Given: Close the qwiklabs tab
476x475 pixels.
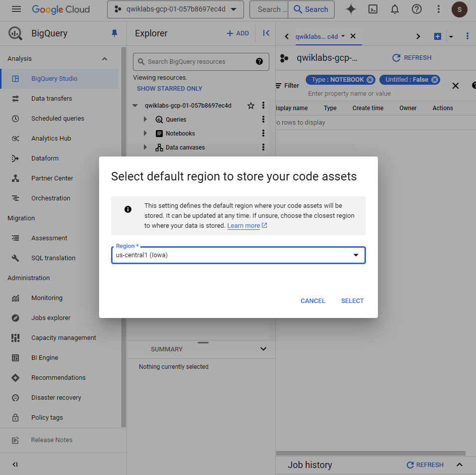Looking at the screenshot, I should pos(353,36).
